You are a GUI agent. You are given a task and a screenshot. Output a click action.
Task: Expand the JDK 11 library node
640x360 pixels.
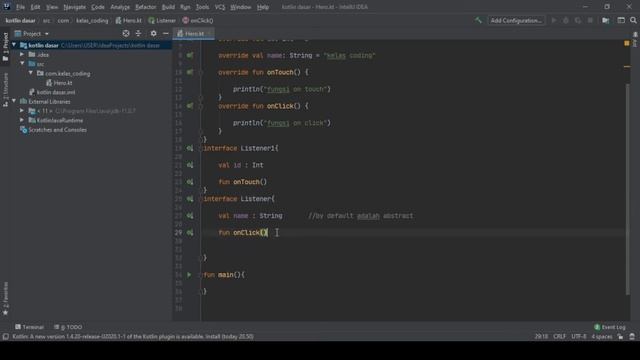pyautogui.click(x=22, y=111)
